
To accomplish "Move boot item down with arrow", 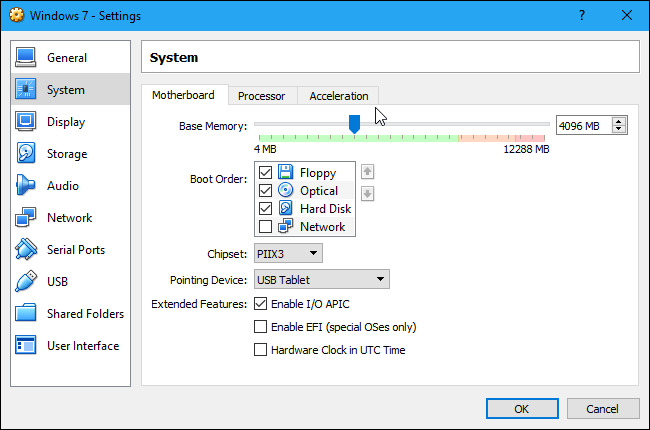I will coord(367,193).
